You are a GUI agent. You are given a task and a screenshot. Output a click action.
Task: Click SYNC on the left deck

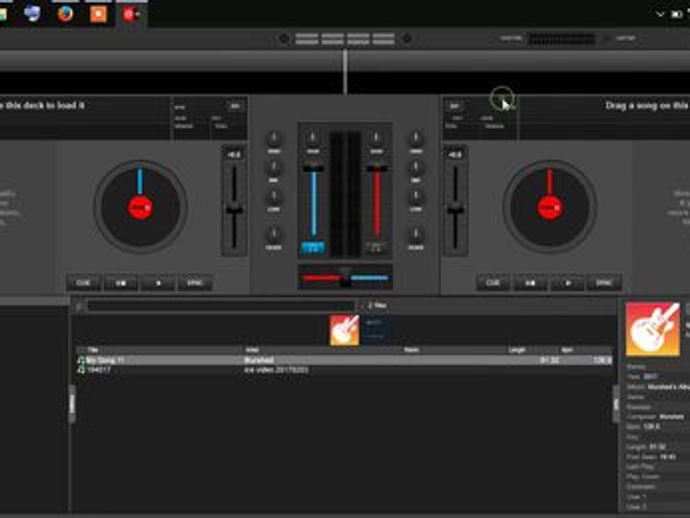point(195,283)
